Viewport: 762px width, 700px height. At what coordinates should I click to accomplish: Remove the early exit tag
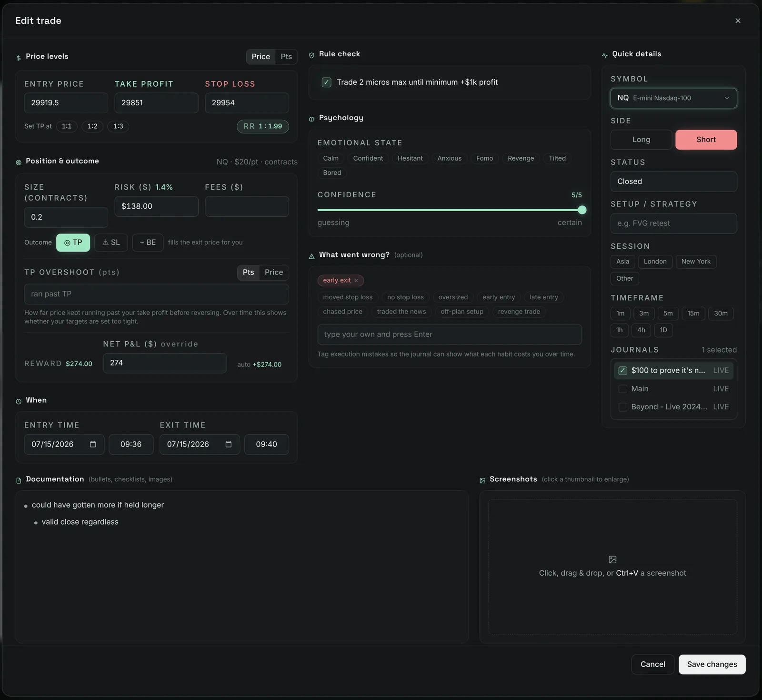coord(356,281)
